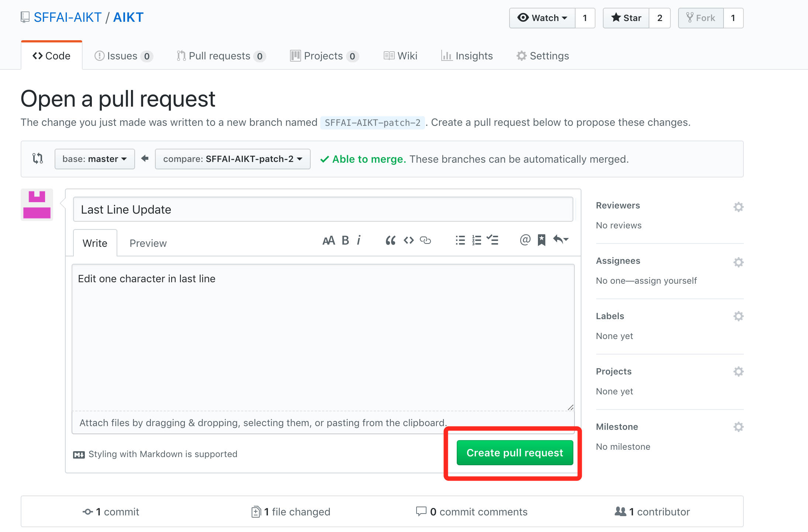The width and height of the screenshot is (808, 532).
Task: Add a bulleted list
Action: click(x=460, y=241)
